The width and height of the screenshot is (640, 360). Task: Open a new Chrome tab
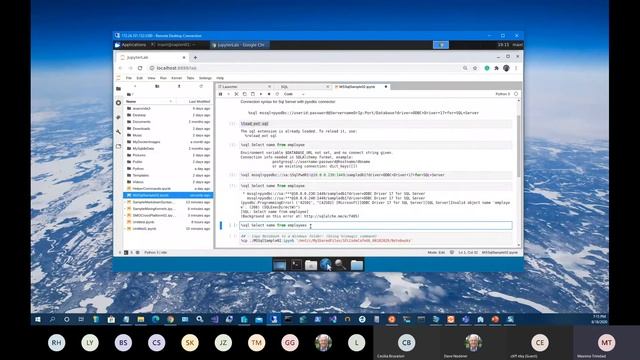195,58
